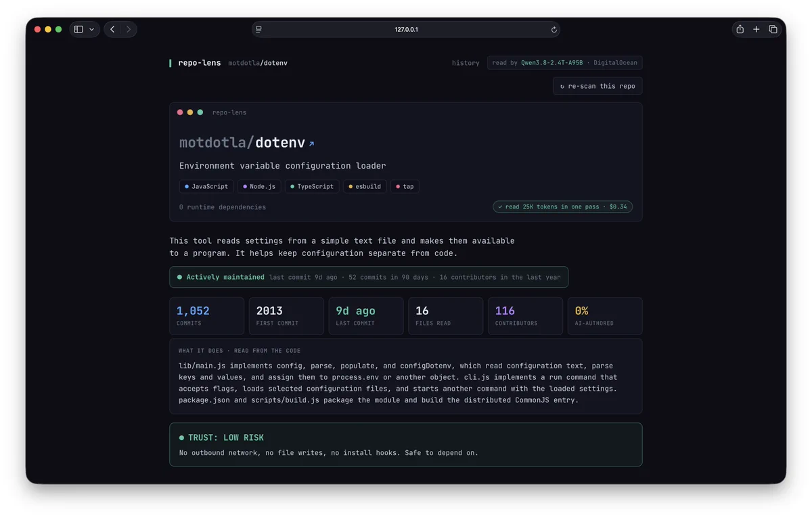Click the '0 runtime dependencies' text
The image size is (812, 518).
point(223,207)
